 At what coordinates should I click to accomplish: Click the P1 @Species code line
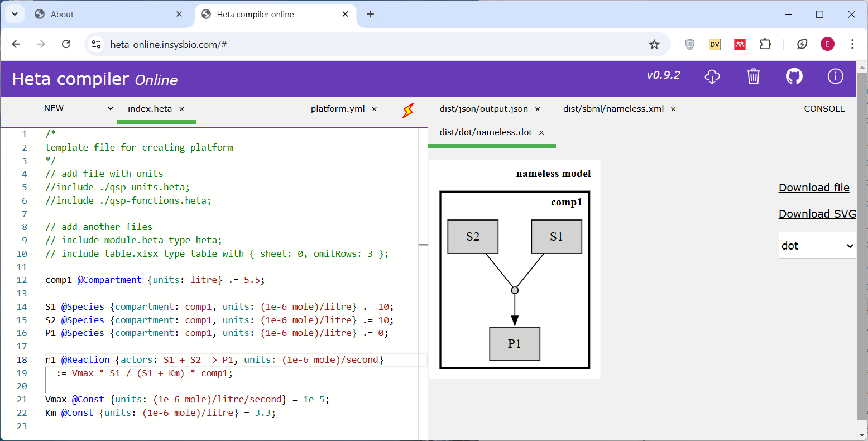coord(217,333)
